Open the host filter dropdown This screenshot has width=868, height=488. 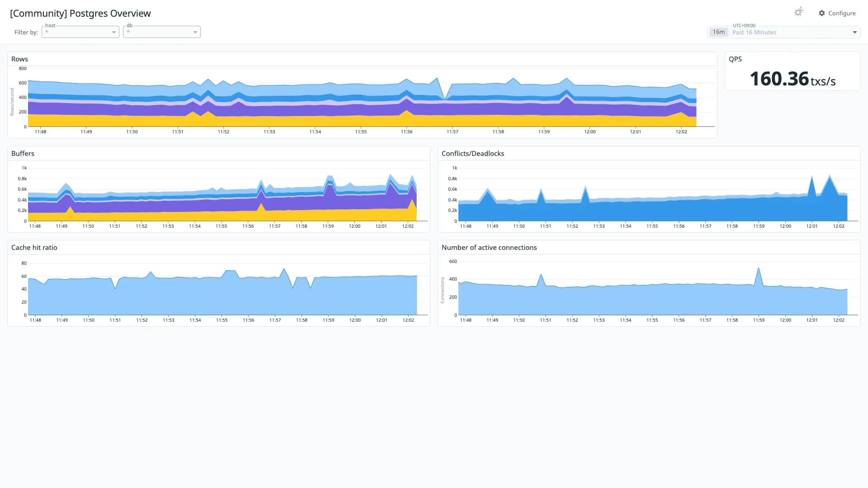click(x=80, y=32)
